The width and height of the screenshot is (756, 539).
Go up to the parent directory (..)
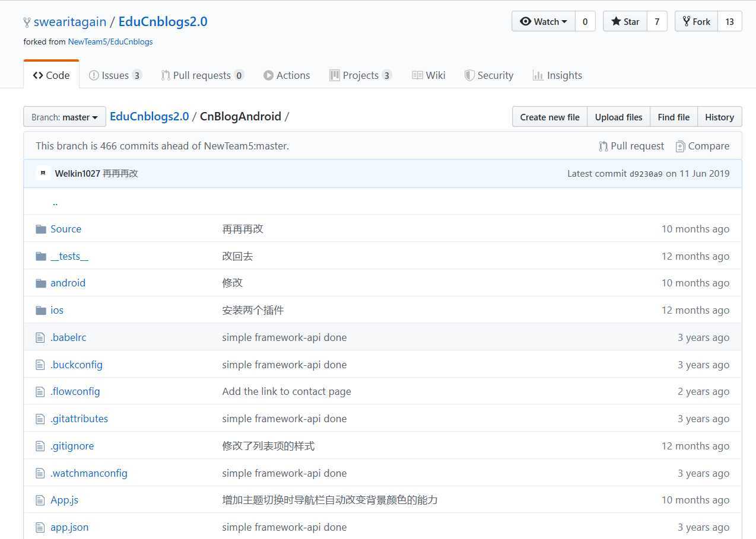tap(55, 202)
